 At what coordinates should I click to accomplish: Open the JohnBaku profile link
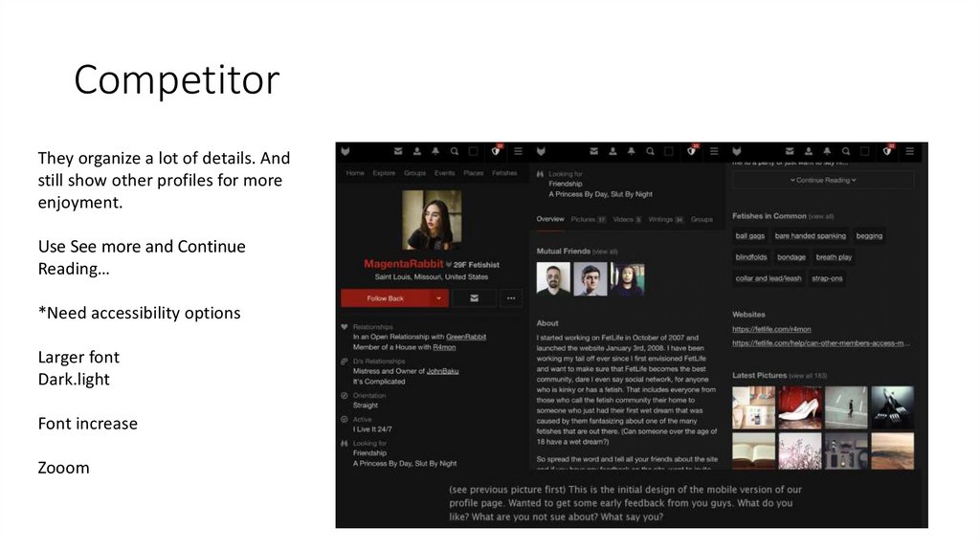442,371
